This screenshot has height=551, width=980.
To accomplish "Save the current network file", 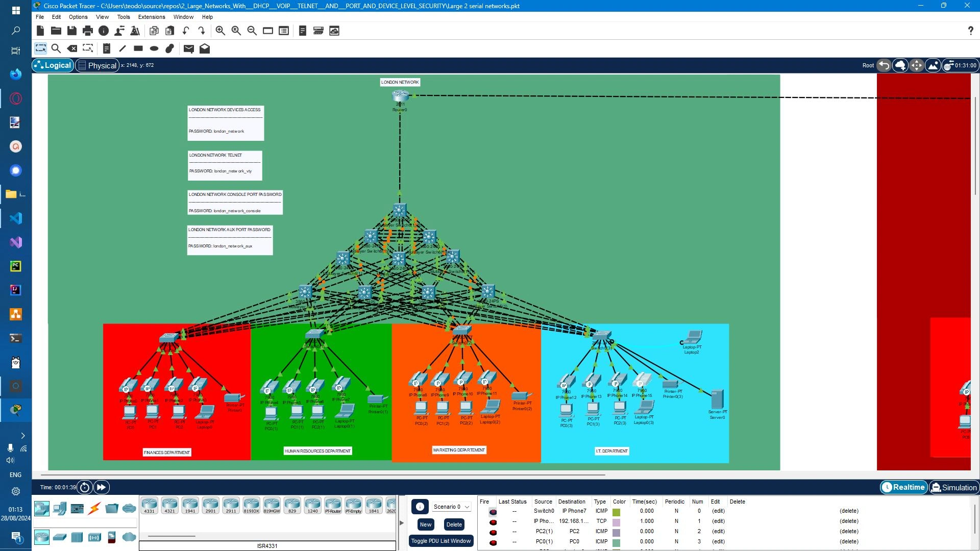I will pyautogui.click(x=72, y=31).
